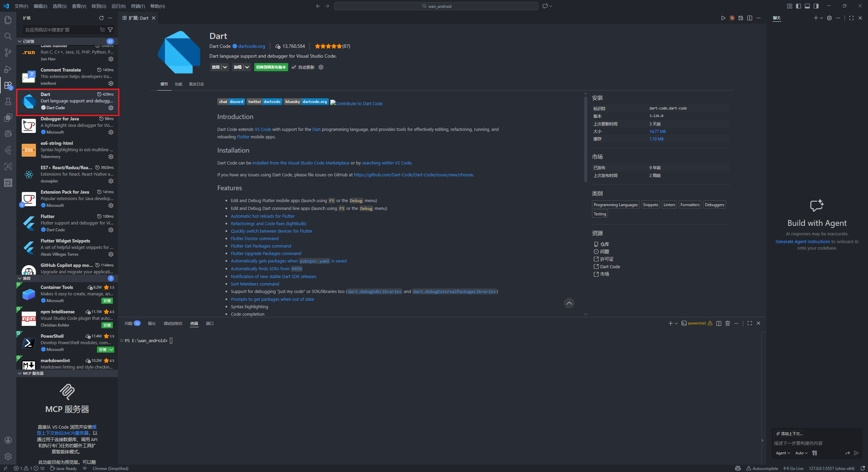The image size is (868, 472).
Task: Collapse the installed extensions section
Action: pyautogui.click(x=20, y=41)
